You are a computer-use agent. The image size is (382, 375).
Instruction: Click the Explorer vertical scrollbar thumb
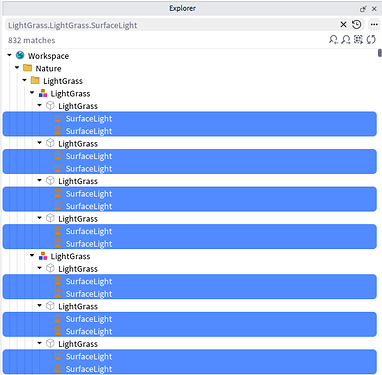[x=380, y=53]
